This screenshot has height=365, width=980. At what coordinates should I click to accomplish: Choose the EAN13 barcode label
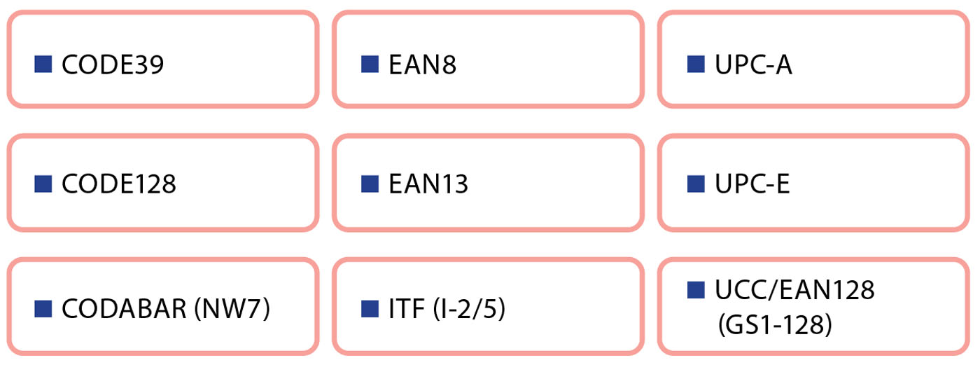pos(428,185)
